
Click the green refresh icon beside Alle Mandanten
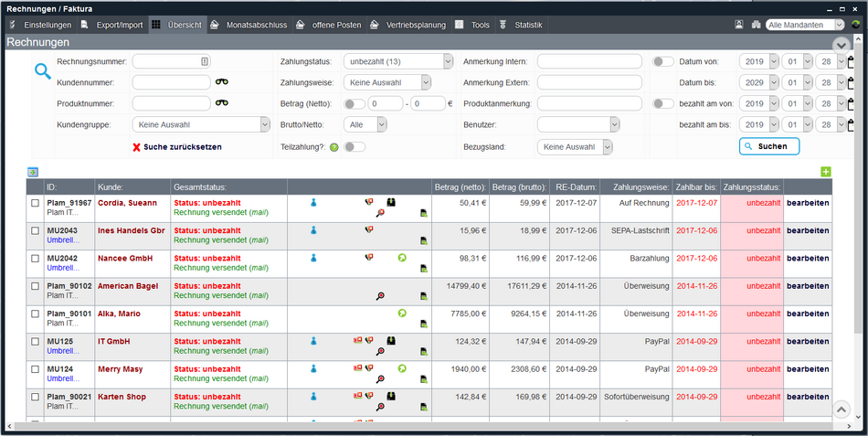click(x=856, y=25)
